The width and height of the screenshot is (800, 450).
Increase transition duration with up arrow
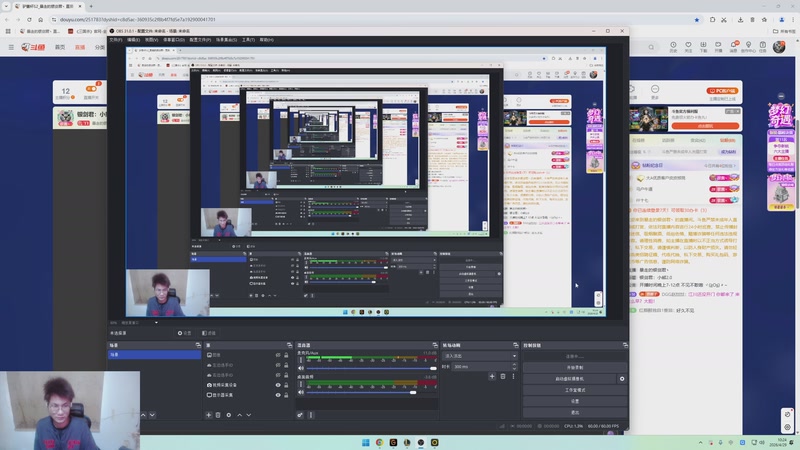(x=514, y=364)
